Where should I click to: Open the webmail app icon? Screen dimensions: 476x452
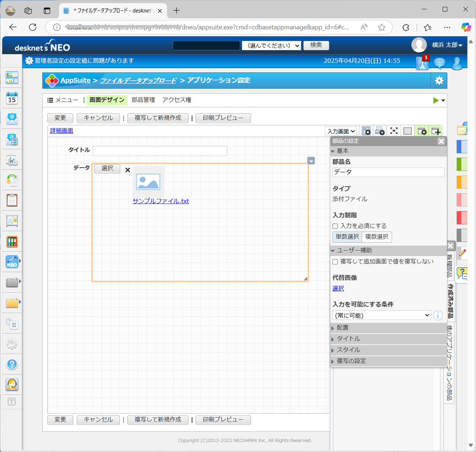click(x=12, y=117)
